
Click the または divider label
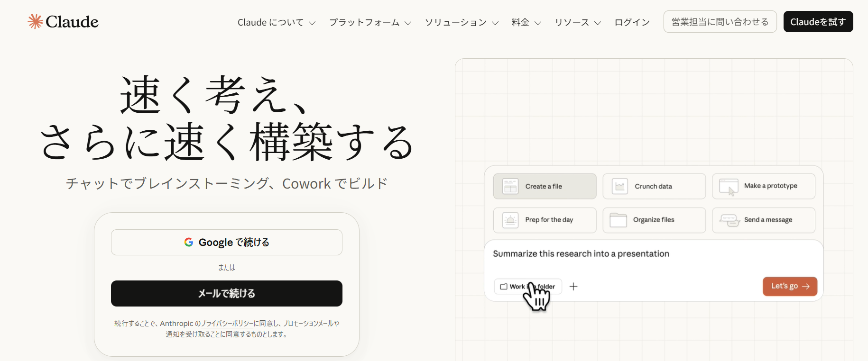(x=227, y=268)
